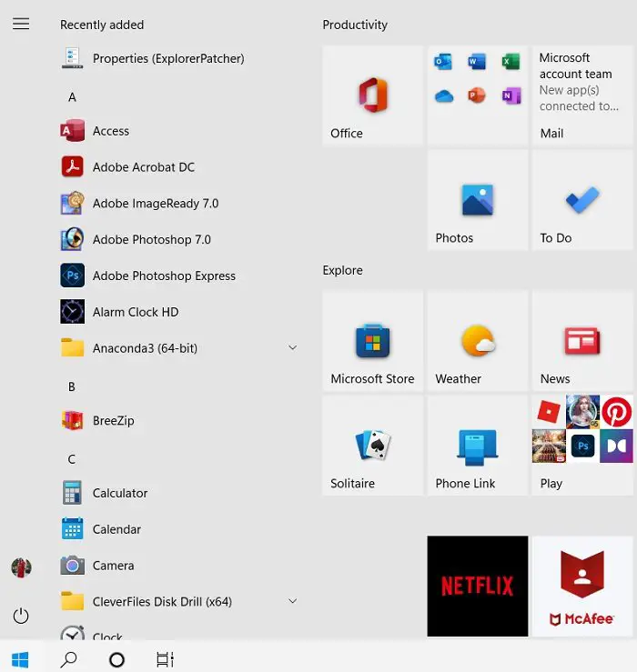The height and width of the screenshot is (672, 637).
Task: Open Phone Link tile
Action: coord(478,446)
